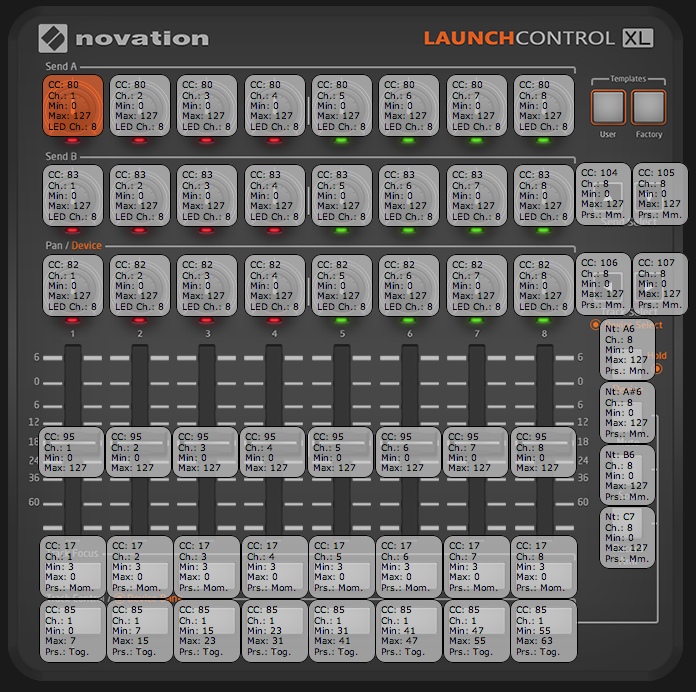Select the channel 8 fader CC 95

pyautogui.click(x=544, y=453)
